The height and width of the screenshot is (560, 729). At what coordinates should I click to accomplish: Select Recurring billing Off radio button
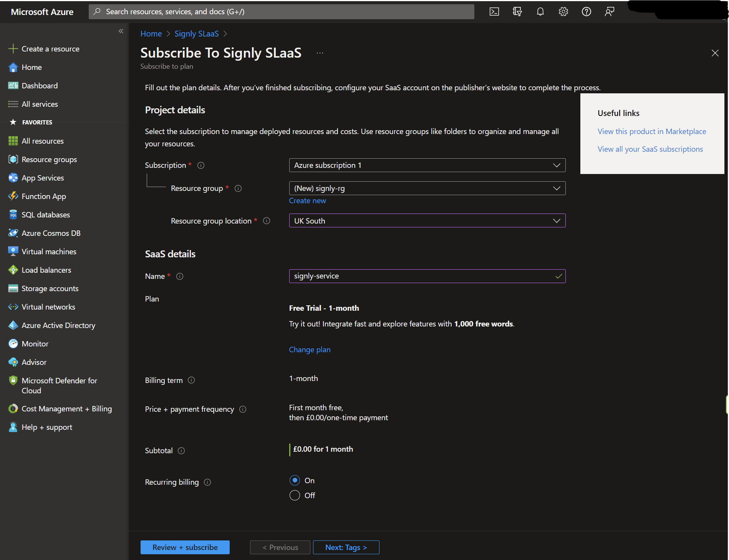[295, 495]
